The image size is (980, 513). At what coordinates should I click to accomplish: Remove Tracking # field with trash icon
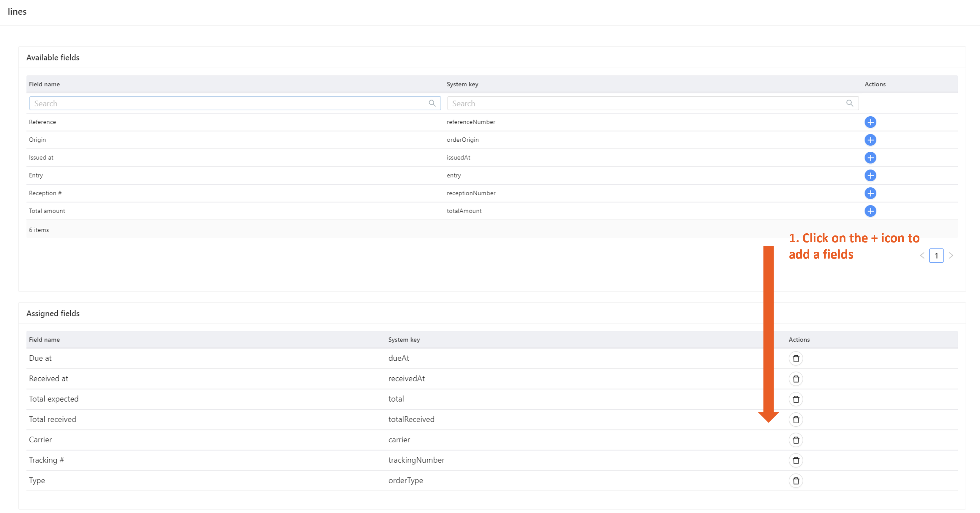click(796, 460)
